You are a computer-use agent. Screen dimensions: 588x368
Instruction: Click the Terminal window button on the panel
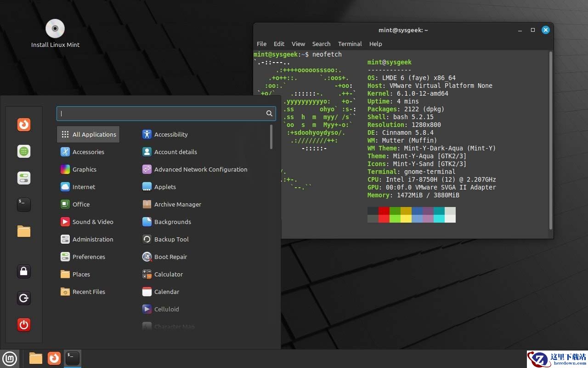(72, 358)
